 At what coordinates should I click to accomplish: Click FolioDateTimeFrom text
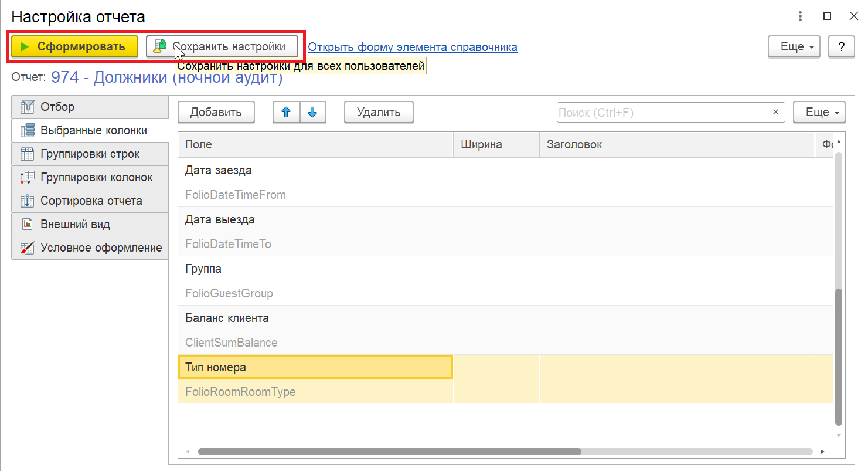pyautogui.click(x=236, y=195)
